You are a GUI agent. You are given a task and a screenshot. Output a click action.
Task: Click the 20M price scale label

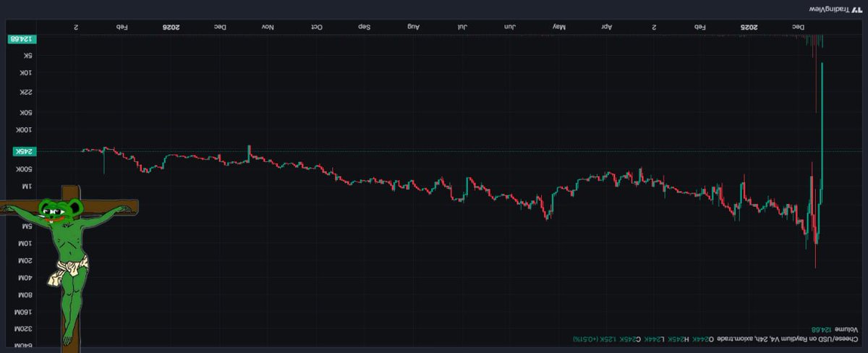[x=25, y=261]
